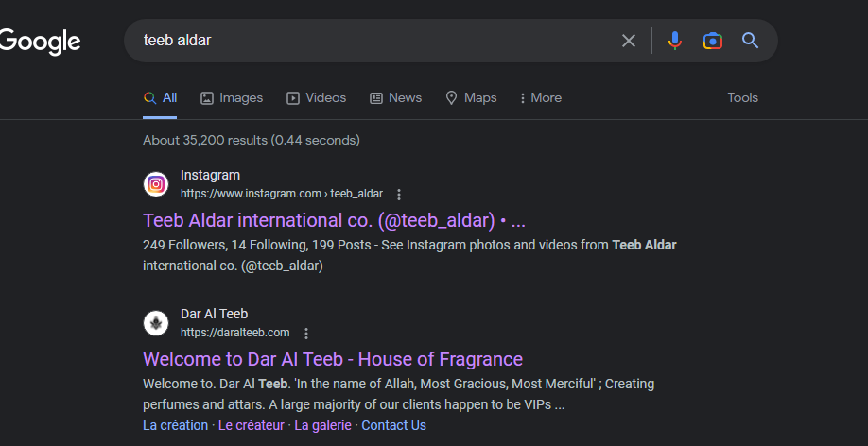
Task: Submit search with the magnifier icon
Action: click(x=750, y=41)
